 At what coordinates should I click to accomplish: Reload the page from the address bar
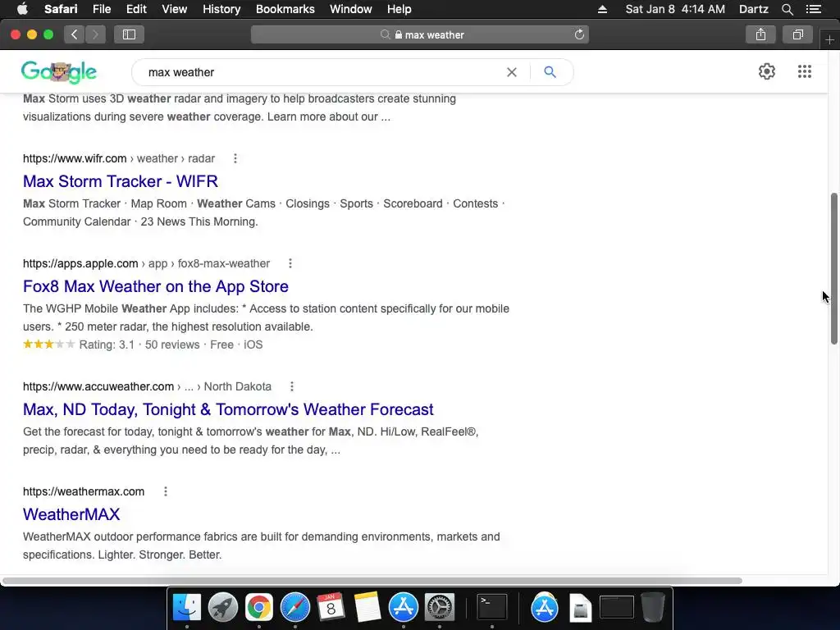[579, 34]
